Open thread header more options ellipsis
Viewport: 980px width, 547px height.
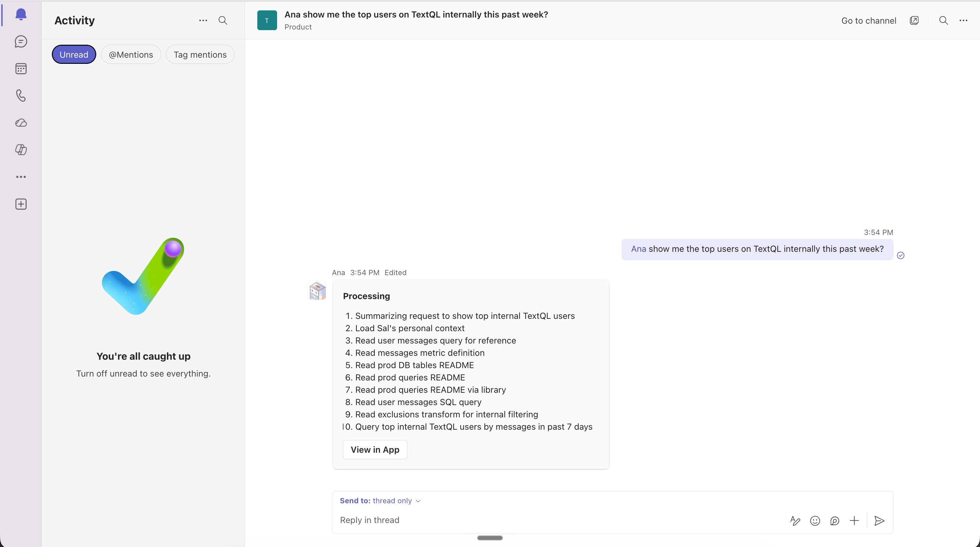[963, 20]
